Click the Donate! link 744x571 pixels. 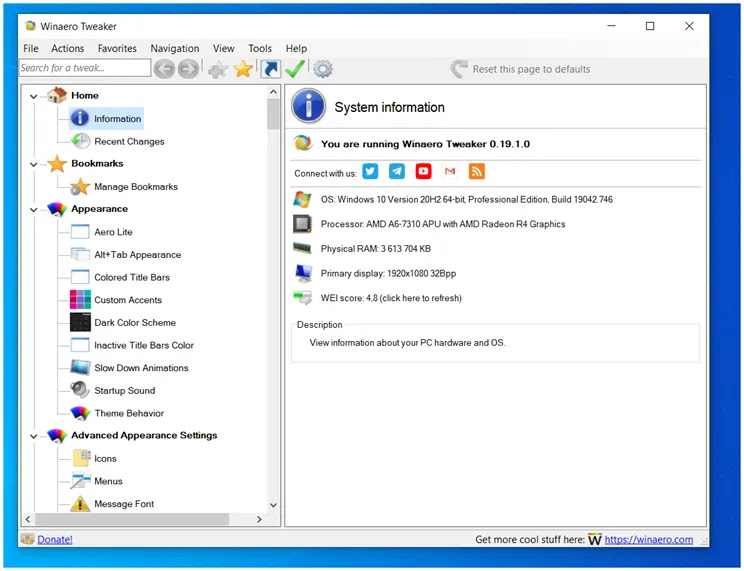(55, 540)
